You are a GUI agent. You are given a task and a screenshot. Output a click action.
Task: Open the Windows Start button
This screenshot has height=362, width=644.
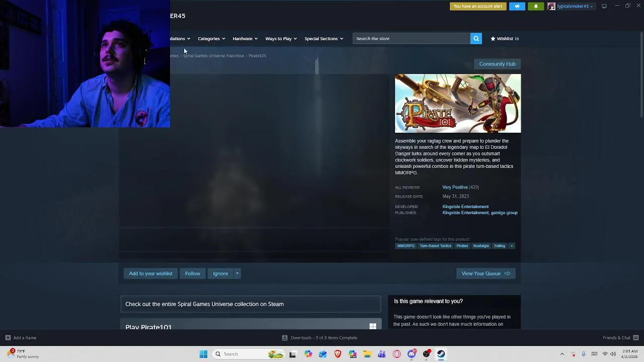[203, 354]
